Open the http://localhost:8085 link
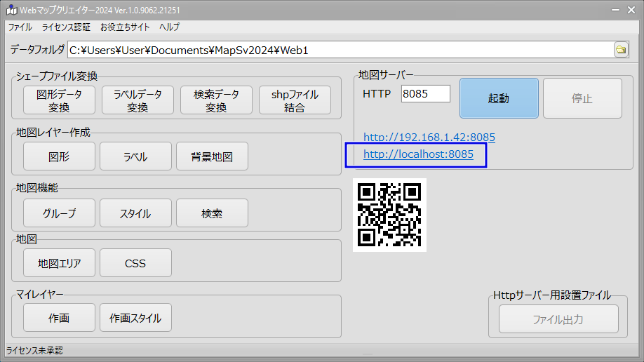The width and height of the screenshot is (644, 362). pyautogui.click(x=418, y=154)
